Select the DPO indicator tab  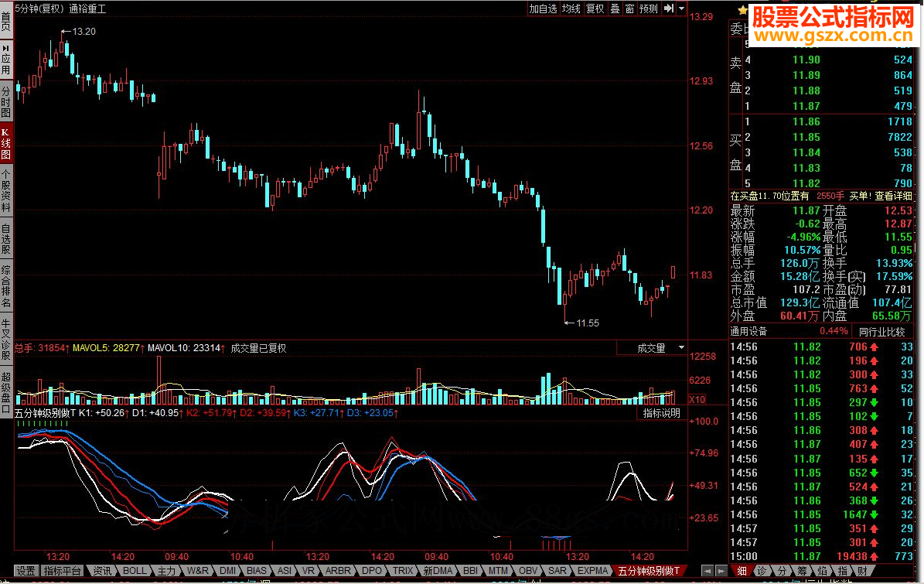[x=372, y=570]
